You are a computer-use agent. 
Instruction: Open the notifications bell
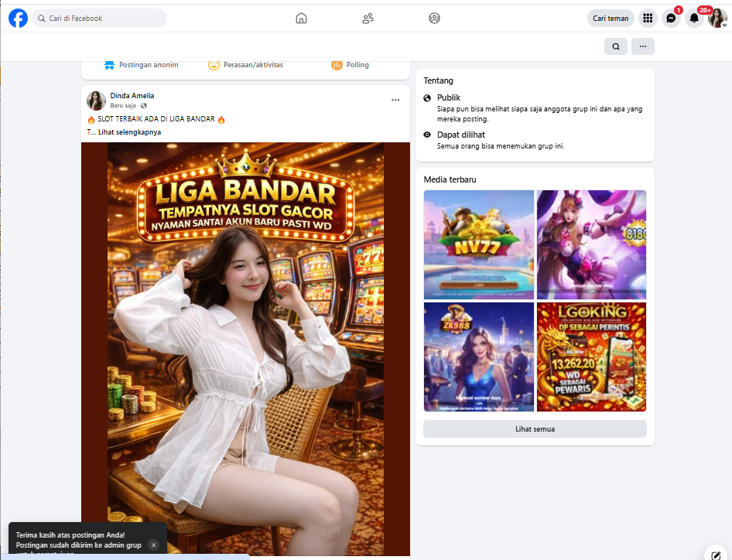(x=694, y=19)
